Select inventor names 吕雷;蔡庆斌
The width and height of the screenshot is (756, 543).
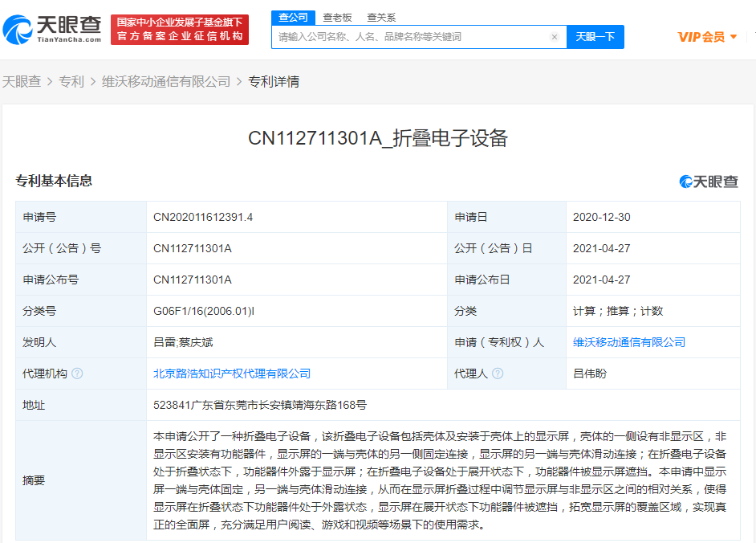183,343
